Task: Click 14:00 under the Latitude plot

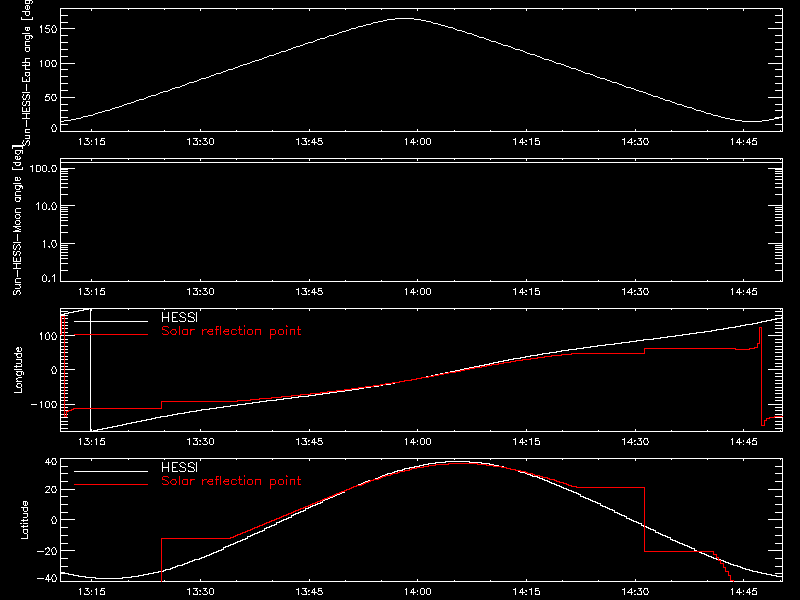Action: (418, 592)
